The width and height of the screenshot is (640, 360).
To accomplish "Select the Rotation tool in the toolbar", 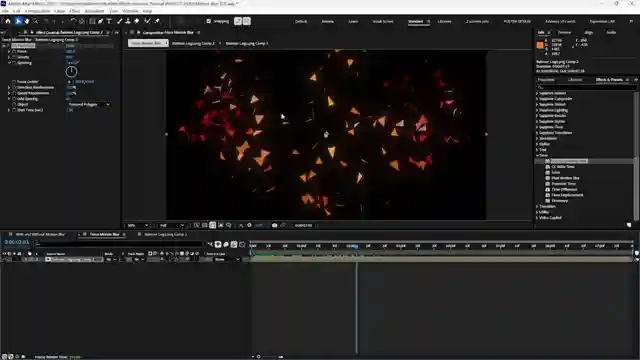I will 73,21.
